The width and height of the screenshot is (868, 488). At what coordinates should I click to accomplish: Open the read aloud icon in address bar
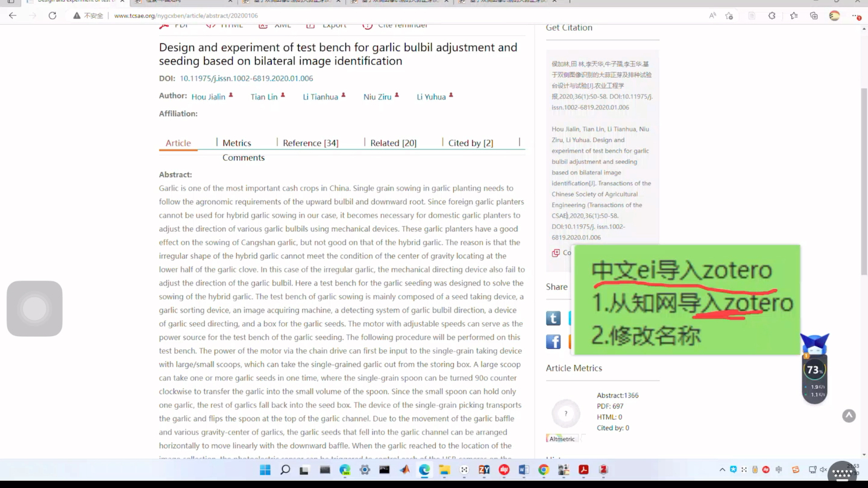pos(712,16)
